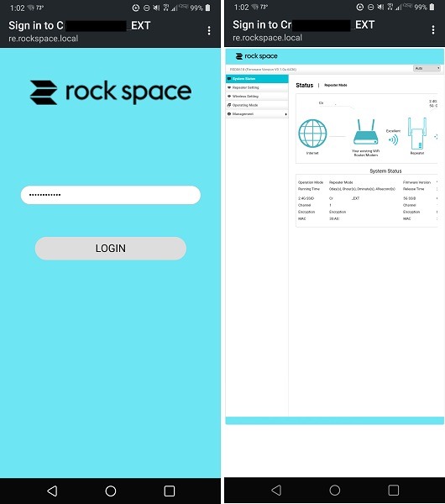Click the '2.4G SSID' row label
The height and width of the screenshot is (504, 445).
click(306, 198)
